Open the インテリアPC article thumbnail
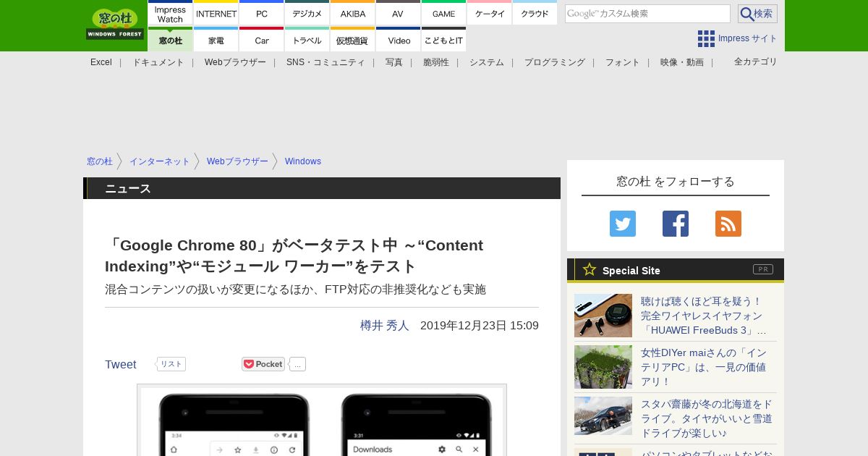The width and height of the screenshot is (868, 456). (x=603, y=367)
